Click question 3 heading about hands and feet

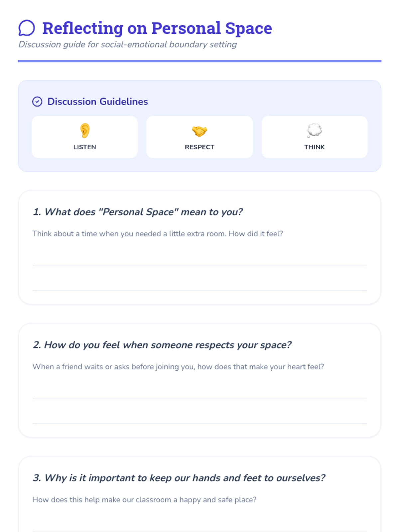pyautogui.click(x=179, y=478)
